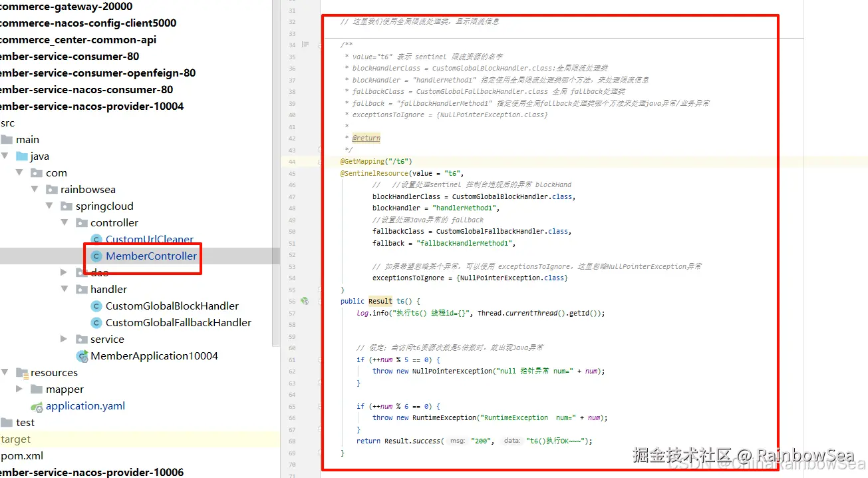This screenshot has width=868, height=478.
Task: Click the @return tag in the comment
Action: tap(366, 138)
